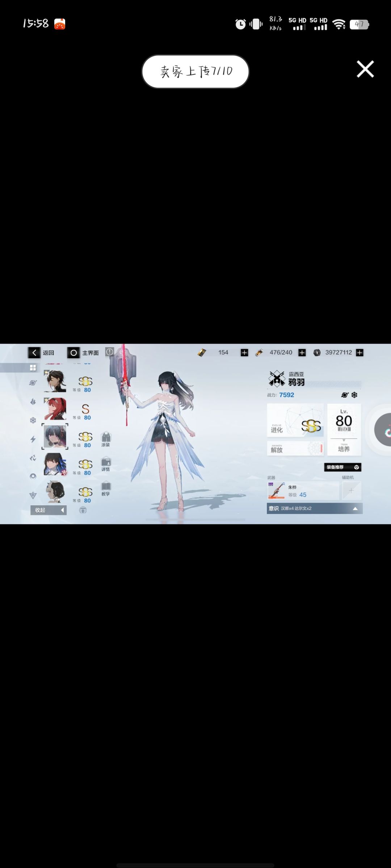Screen dimensions: 391x868
Task: Select the currently highlighted gray-haired character portrait
Action: pos(55,437)
